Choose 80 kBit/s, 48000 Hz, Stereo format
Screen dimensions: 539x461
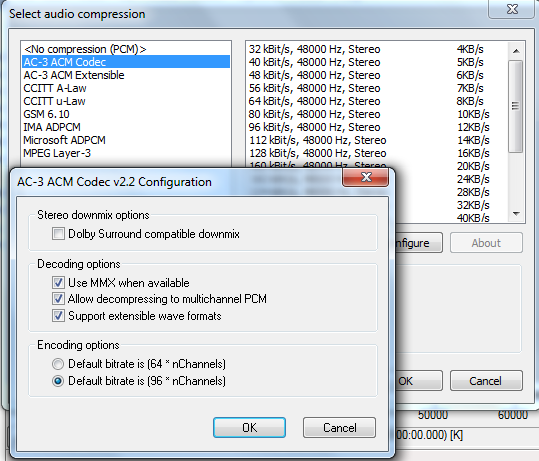[377, 114]
